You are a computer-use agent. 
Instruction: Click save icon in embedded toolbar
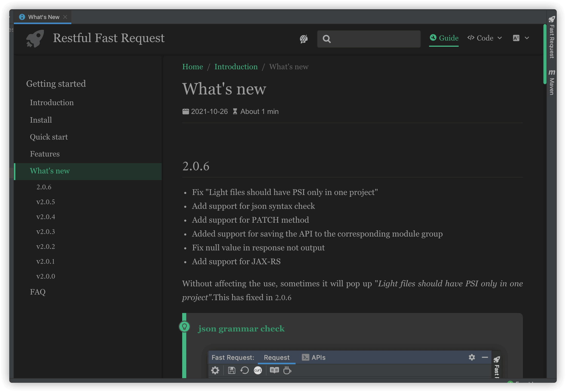(232, 370)
